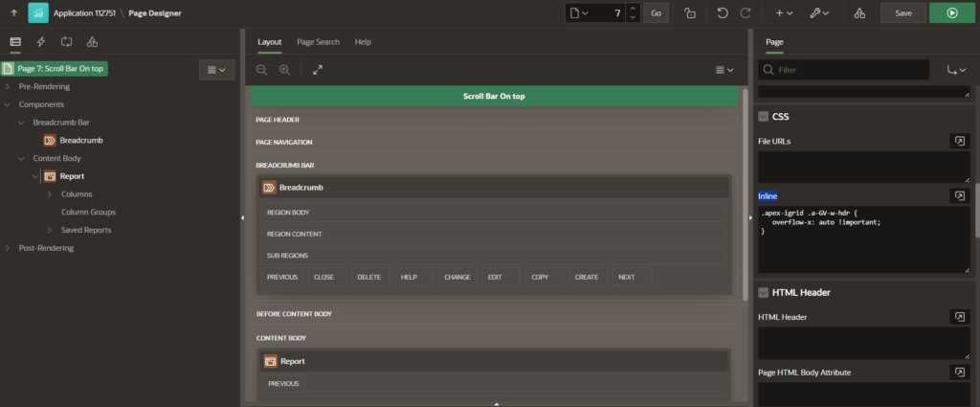Expand the layout pane to full size
The width and height of the screenshot is (980, 407).
pyautogui.click(x=318, y=70)
